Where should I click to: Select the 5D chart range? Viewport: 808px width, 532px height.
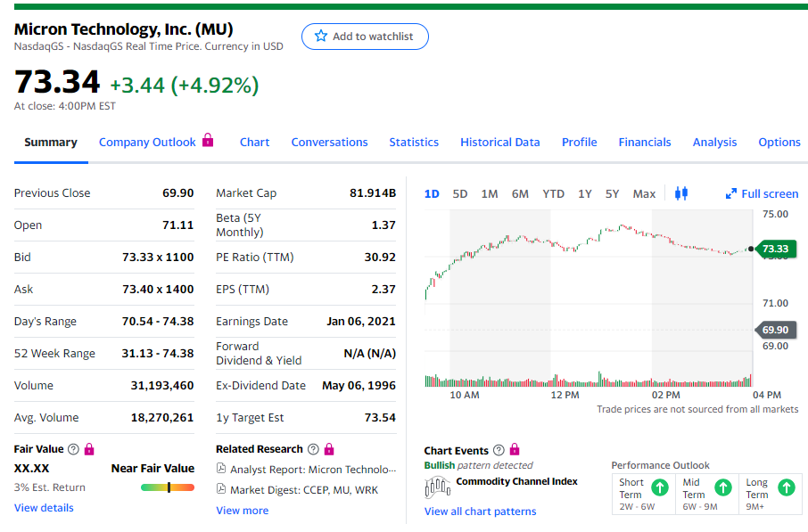460,193
